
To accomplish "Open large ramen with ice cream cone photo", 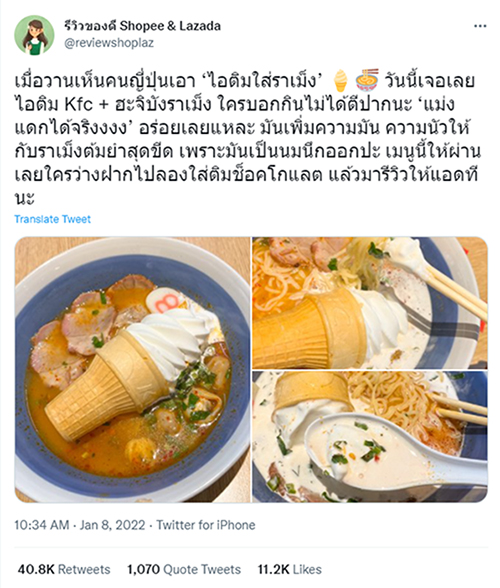I will (x=132, y=369).
